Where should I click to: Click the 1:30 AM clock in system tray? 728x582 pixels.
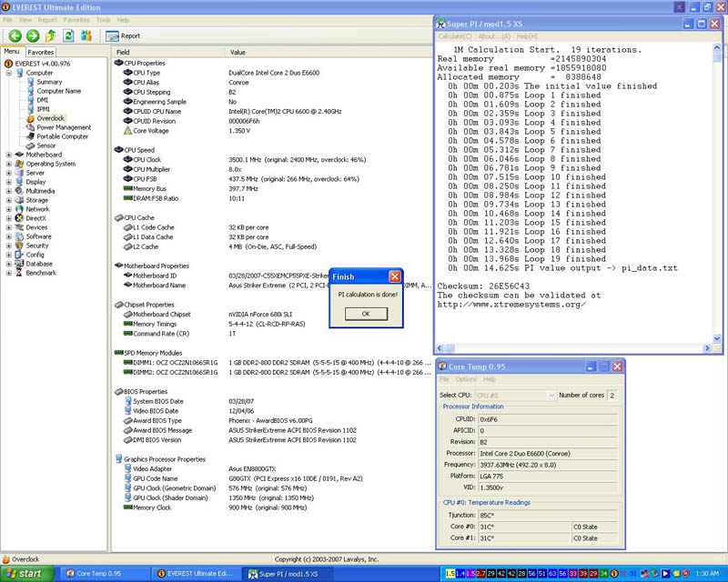[x=707, y=574]
